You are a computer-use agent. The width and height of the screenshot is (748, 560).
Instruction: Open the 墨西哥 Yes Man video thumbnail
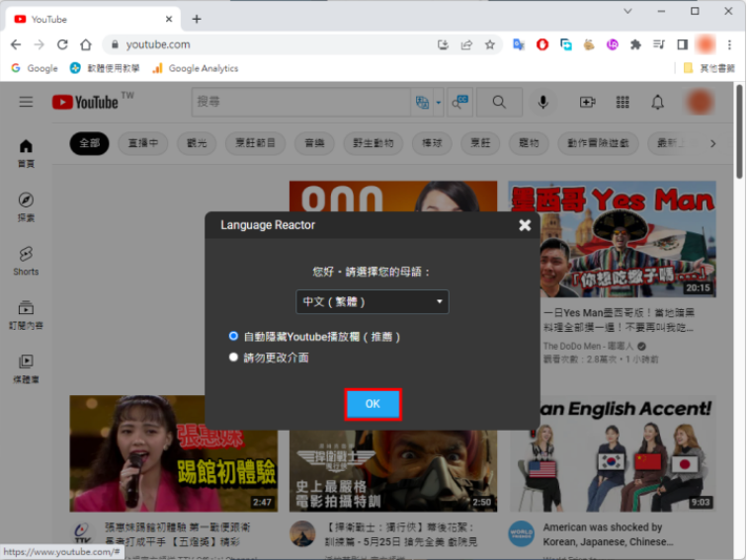[612, 238]
